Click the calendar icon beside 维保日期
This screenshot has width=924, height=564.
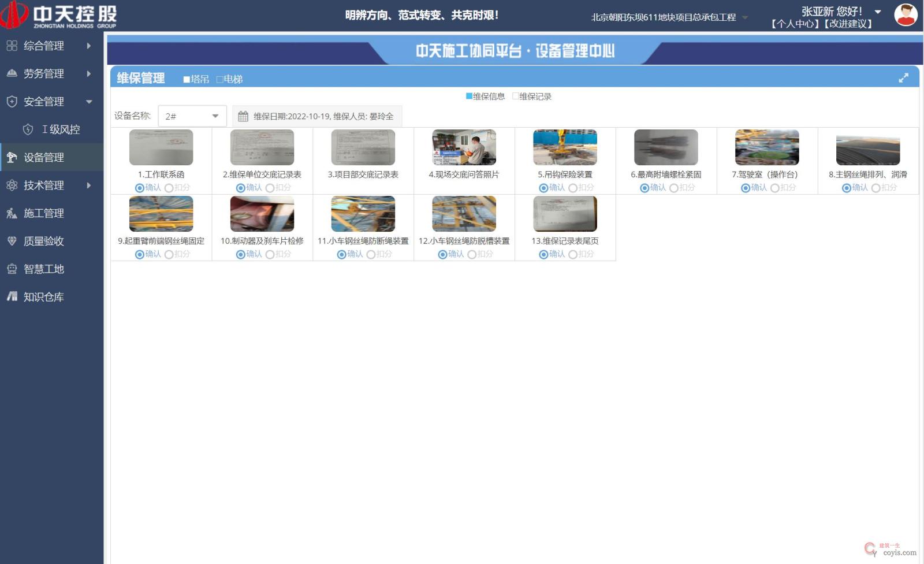(x=243, y=116)
